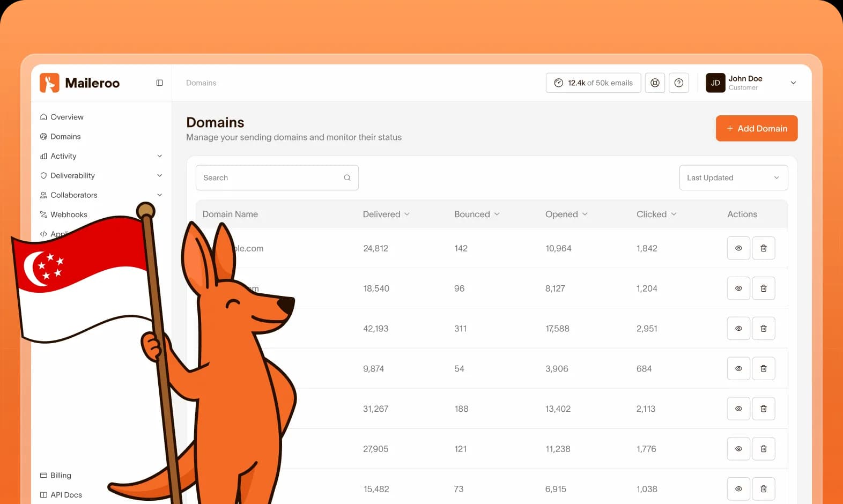Delete the domain with 18,540 delivered
This screenshot has height=504, width=843.
tap(764, 288)
